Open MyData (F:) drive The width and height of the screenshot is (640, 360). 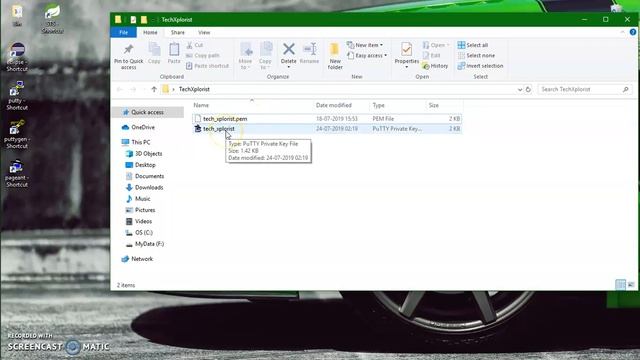click(149, 244)
